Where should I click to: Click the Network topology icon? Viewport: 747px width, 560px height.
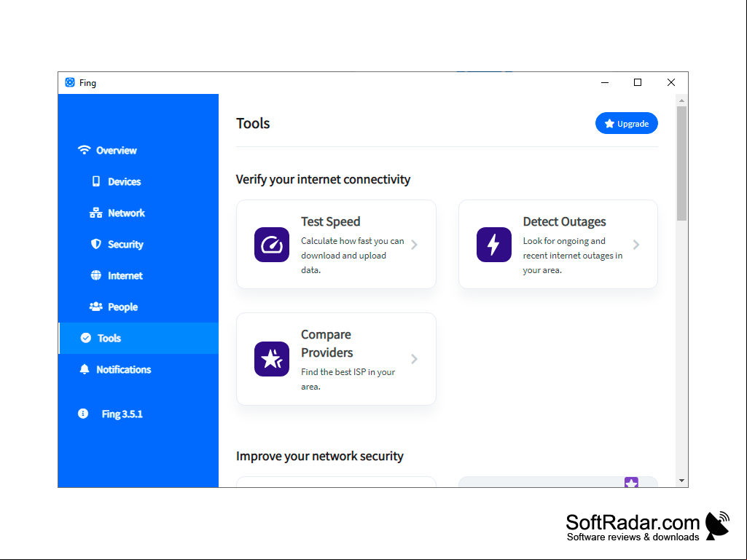(95, 213)
